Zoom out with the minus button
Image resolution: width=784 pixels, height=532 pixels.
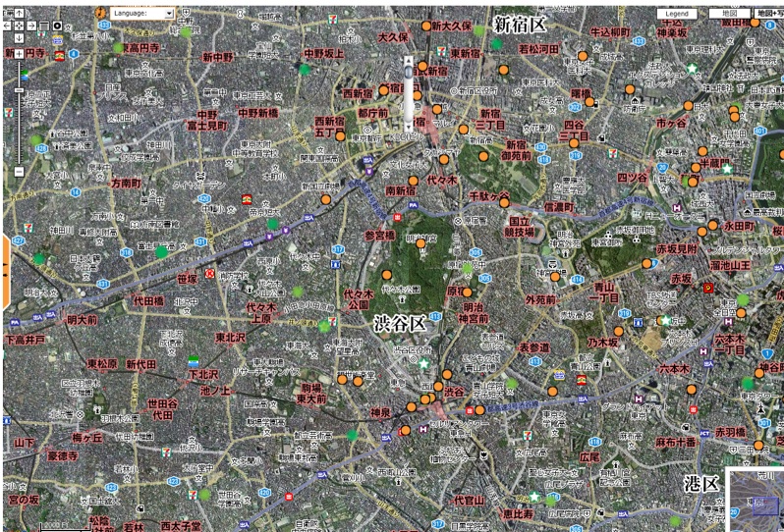click(19, 172)
